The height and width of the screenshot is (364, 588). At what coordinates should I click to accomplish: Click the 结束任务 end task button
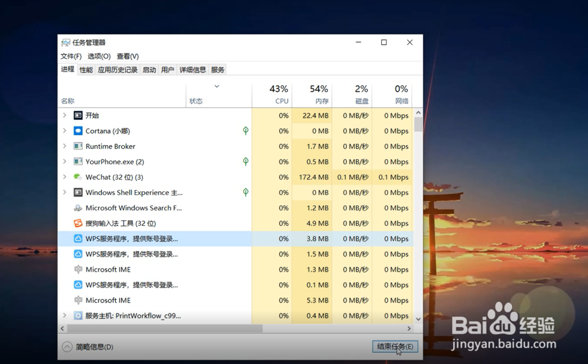click(394, 346)
